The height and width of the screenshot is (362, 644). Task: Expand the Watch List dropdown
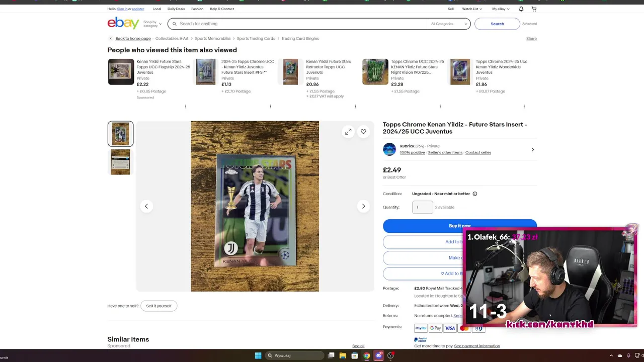click(x=472, y=9)
